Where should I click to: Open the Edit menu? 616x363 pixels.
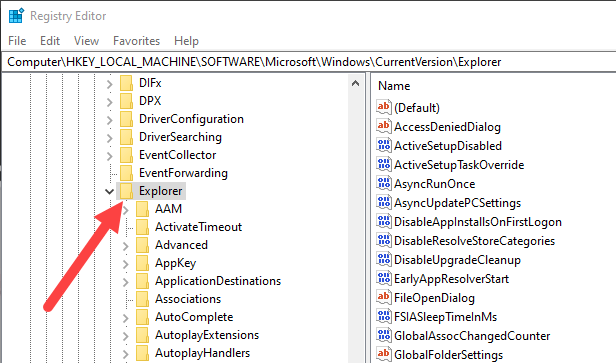pyautogui.click(x=50, y=41)
